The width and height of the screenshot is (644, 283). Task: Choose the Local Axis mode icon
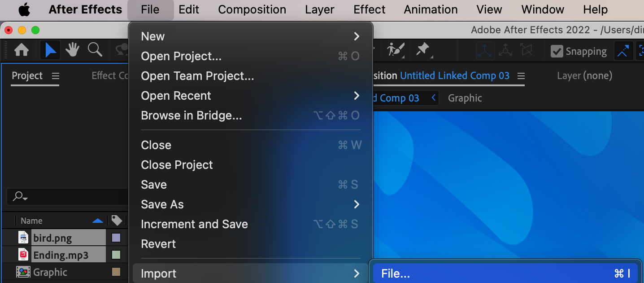click(x=485, y=51)
